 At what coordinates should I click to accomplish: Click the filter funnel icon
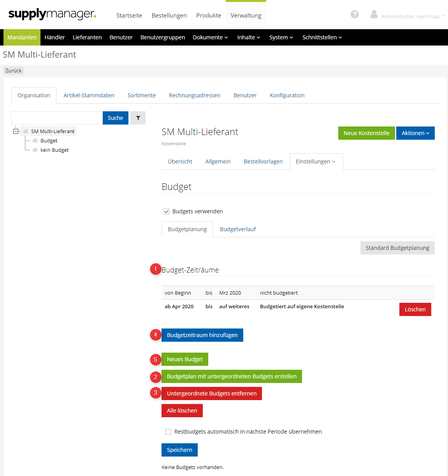click(138, 118)
